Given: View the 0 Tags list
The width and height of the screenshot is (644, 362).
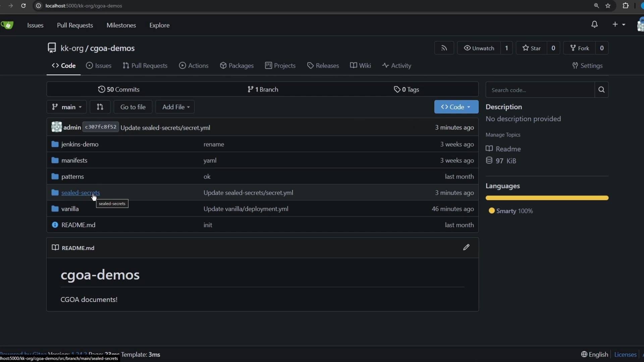Looking at the screenshot, I should [x=407, y=89].
